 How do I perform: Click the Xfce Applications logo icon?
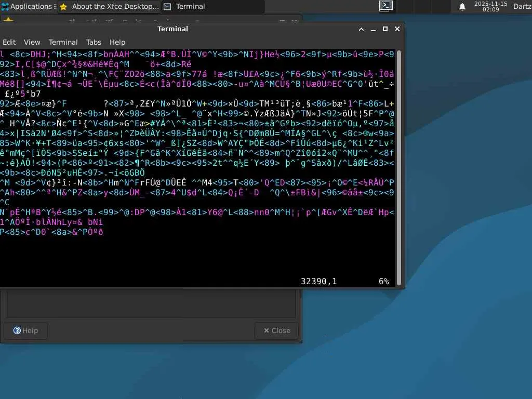pos(5,6)
